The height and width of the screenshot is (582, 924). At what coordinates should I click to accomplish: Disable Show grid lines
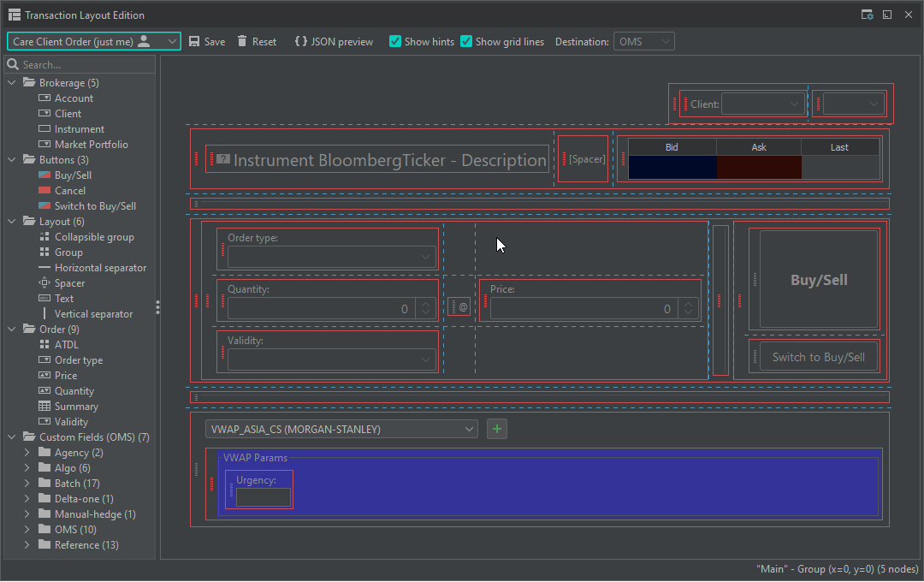466,40
